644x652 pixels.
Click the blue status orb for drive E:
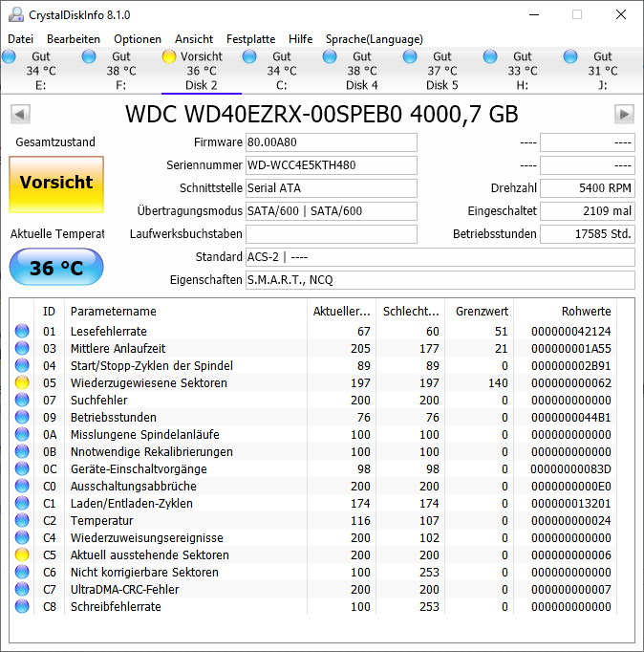[9, 56]
